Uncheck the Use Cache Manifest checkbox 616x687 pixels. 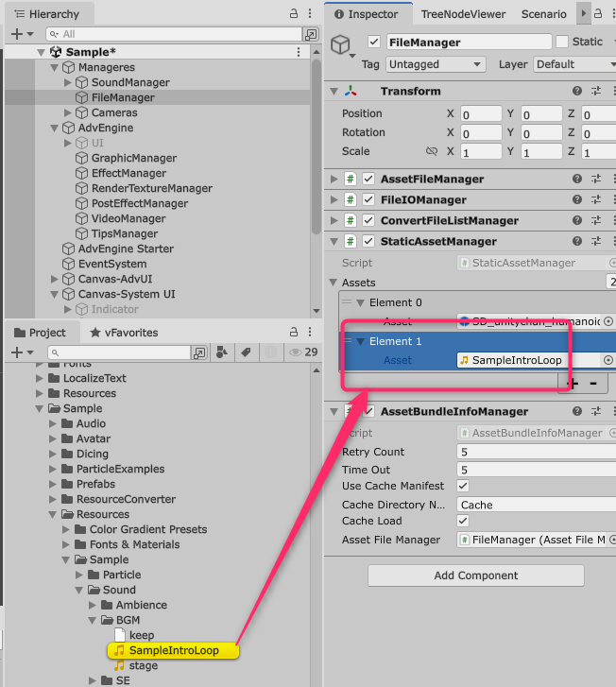[x=463, y=486]
